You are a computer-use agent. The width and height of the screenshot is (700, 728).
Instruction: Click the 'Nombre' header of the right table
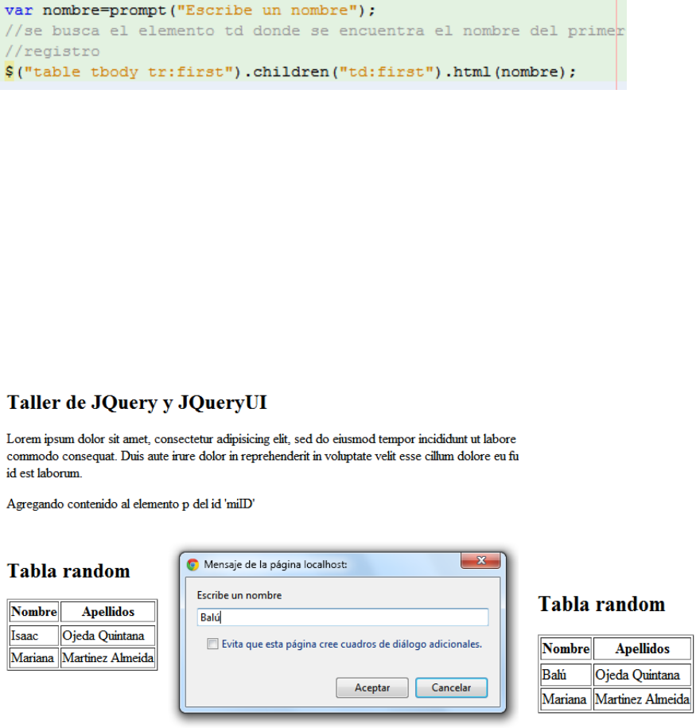click(566, 648)
